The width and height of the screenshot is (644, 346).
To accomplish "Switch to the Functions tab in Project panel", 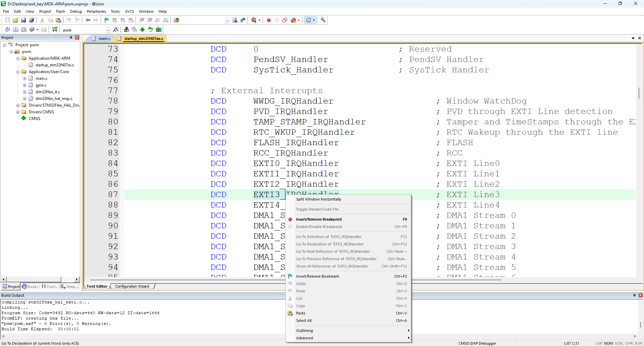I will point(50,287).
